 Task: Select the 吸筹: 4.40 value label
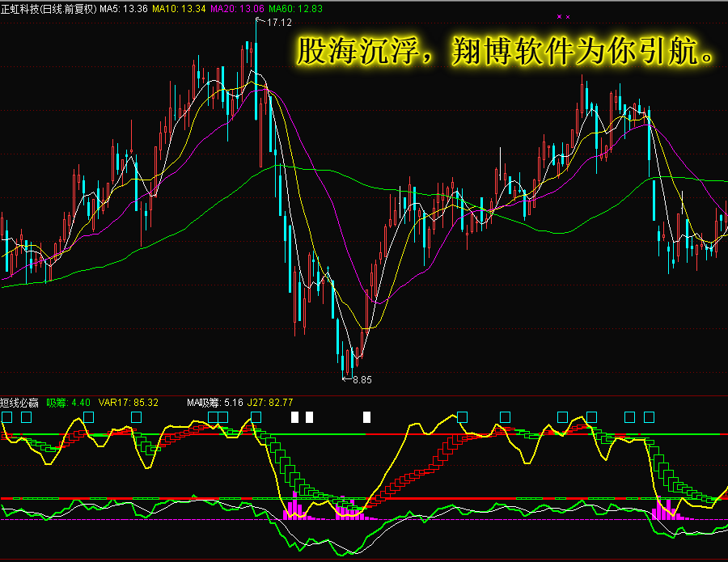(x=68, y=403)
